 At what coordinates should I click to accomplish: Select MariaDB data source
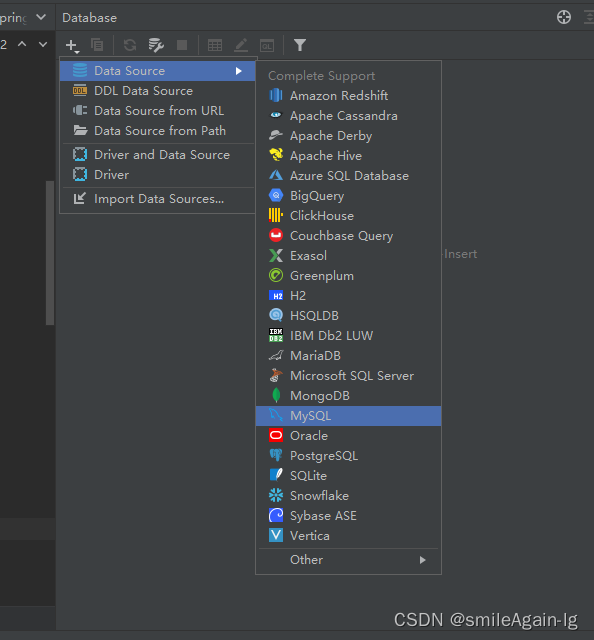348,356
